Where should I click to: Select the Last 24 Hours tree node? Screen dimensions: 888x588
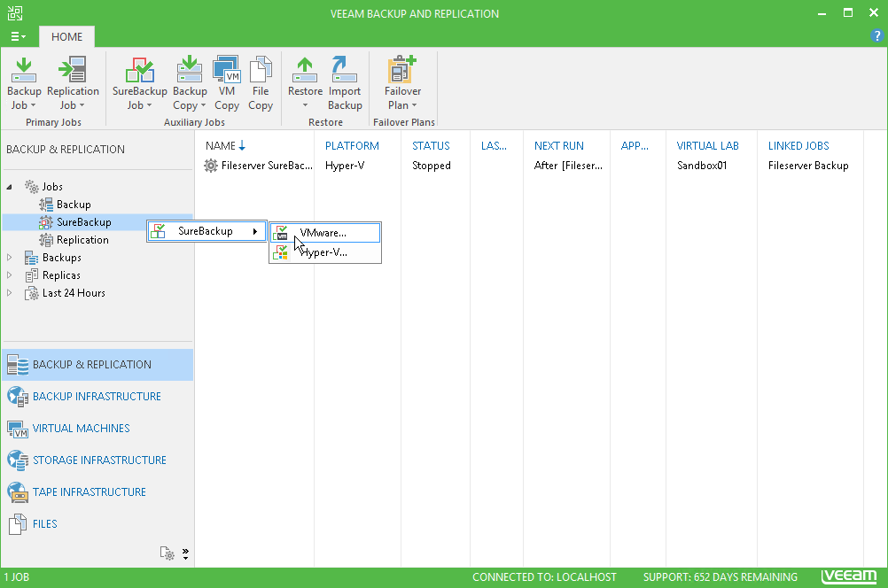pyautogui.click(x=74, y=292)
